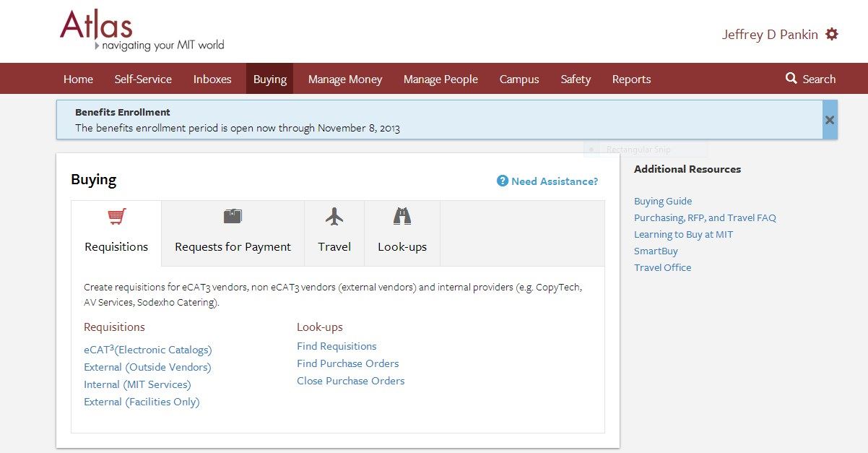
Task: Click the Search magnifying glass icon
Action: pos(791,78)
